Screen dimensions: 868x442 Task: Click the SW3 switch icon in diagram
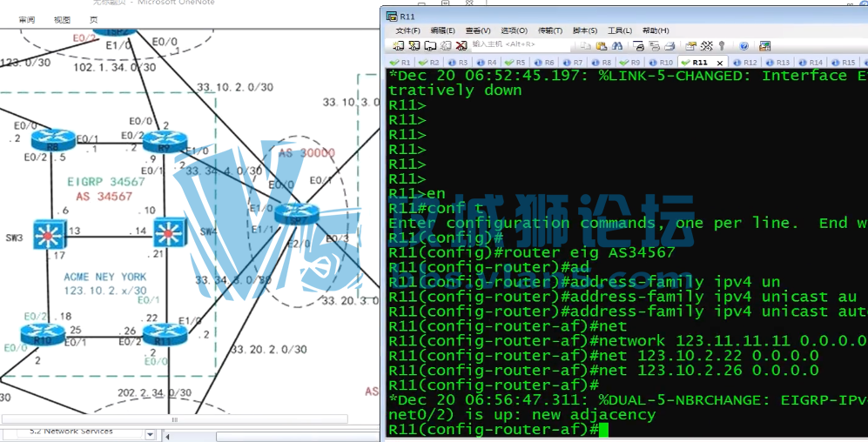[50, 235]
